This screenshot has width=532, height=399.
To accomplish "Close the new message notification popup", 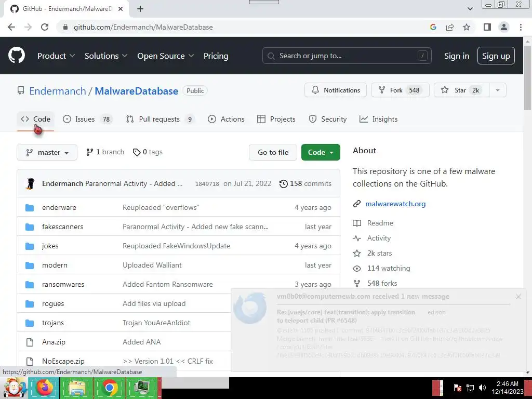I will tap(518, 297).
